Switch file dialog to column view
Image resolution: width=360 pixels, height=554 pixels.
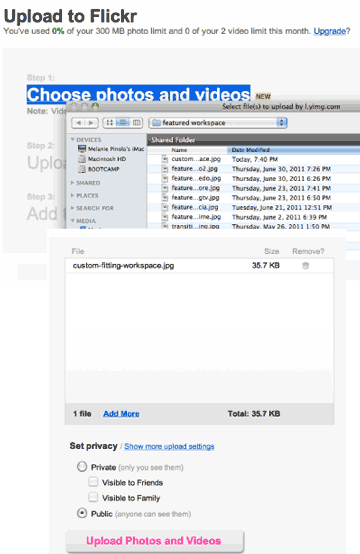[x=136, y=123]
